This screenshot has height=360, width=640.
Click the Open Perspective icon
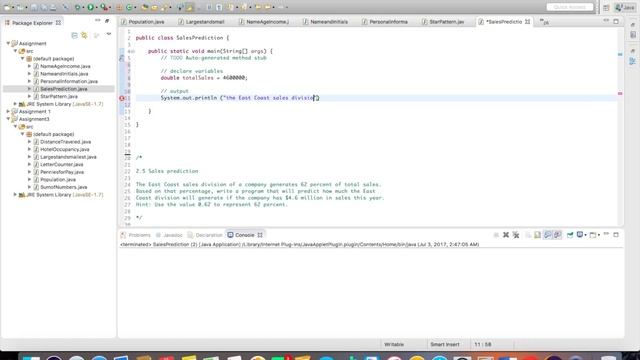[x=606, y=7]
